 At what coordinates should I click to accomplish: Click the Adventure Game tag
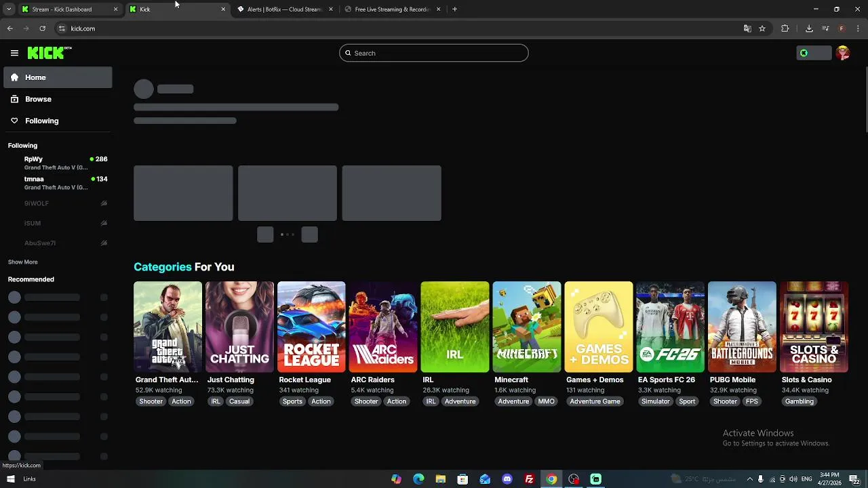click(x=595, y=401)
